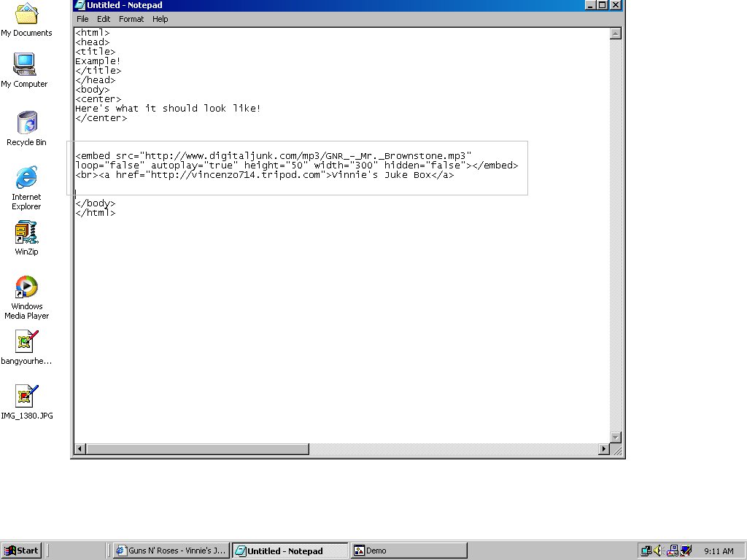Click the horizontal scrollbar right arrow
This screenshot has height=560, width=747.
[604, 448]
